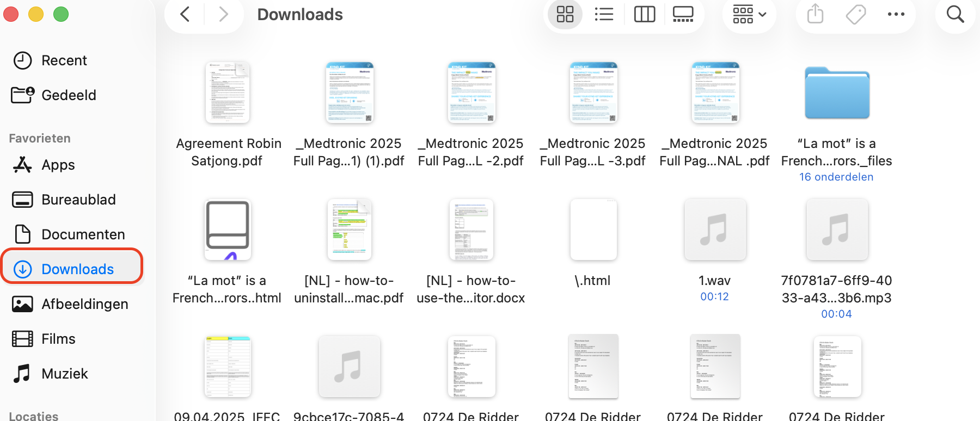Go back to the previous folder
The width and height of the screenshot is (980, 421).
coord(185,14)
